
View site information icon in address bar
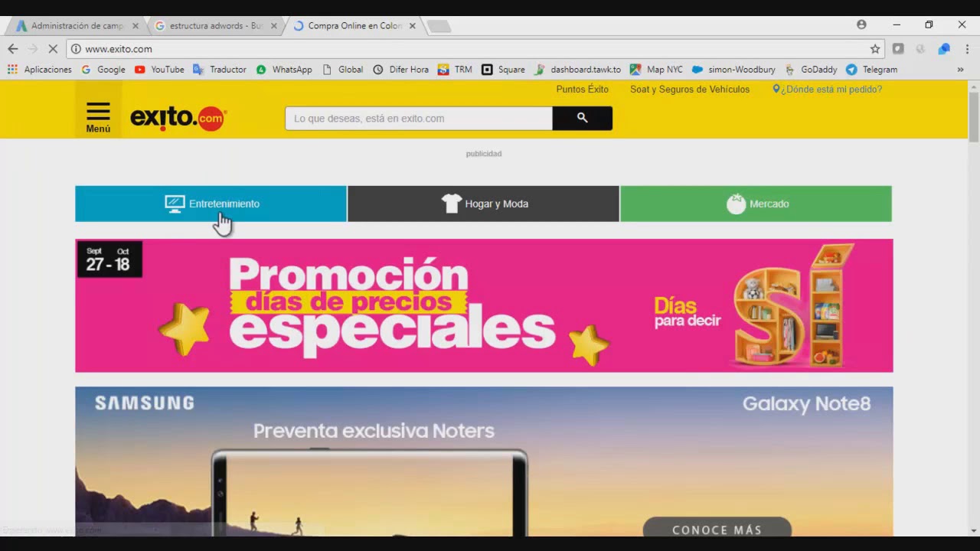[76, 49]
